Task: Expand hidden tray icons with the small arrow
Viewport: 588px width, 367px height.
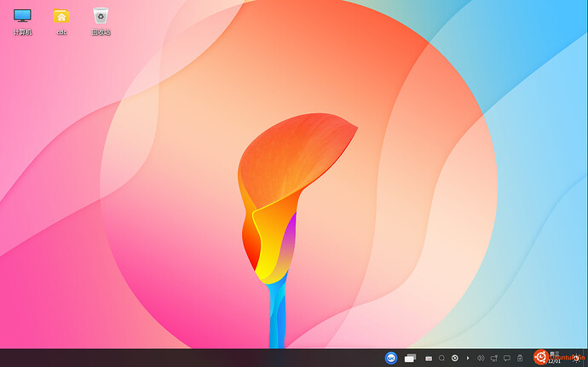Action: tap(468, 358)
